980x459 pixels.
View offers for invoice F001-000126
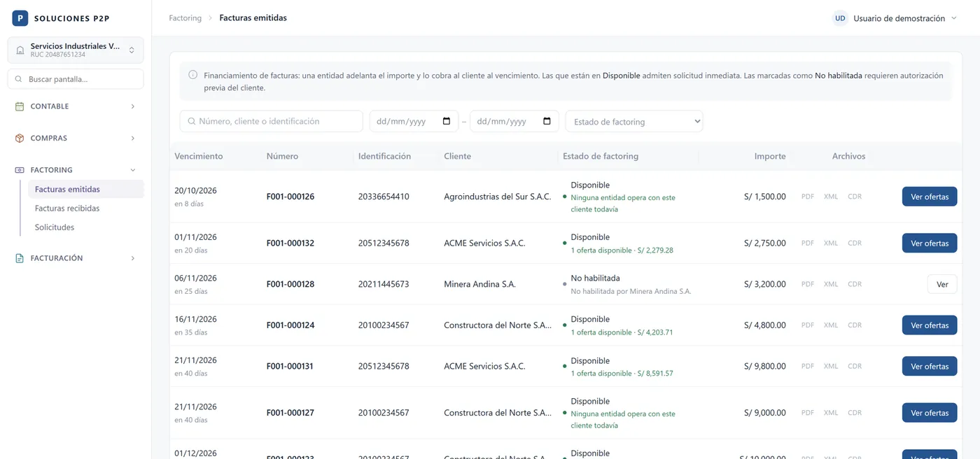(x=930, y=197)
